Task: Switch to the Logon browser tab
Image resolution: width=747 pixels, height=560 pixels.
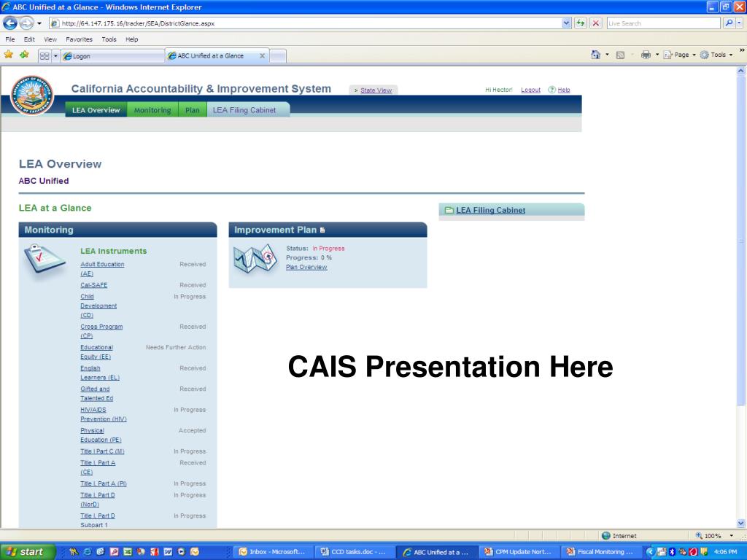Action: (112, 56)
